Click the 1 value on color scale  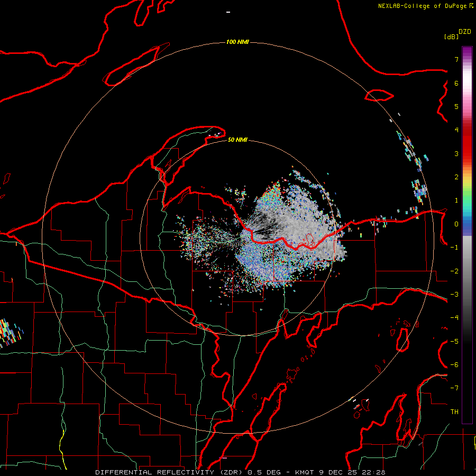(x=456, y=200)
